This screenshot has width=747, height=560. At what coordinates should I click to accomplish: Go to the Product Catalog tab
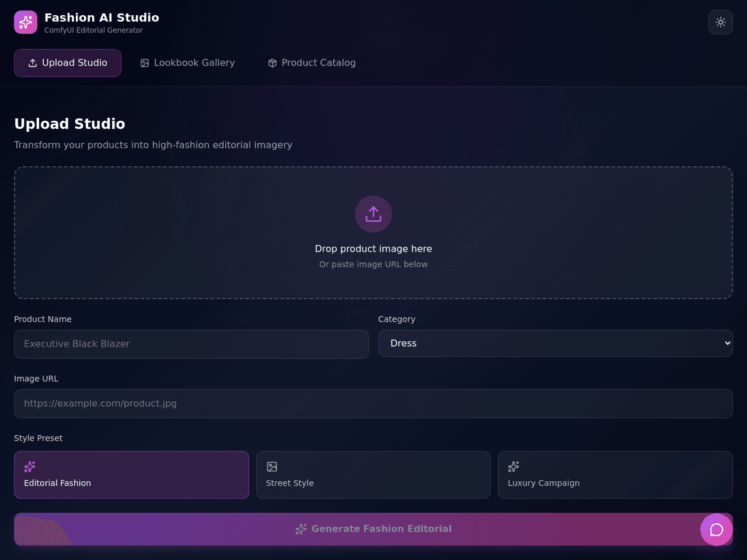pos(312,63)
